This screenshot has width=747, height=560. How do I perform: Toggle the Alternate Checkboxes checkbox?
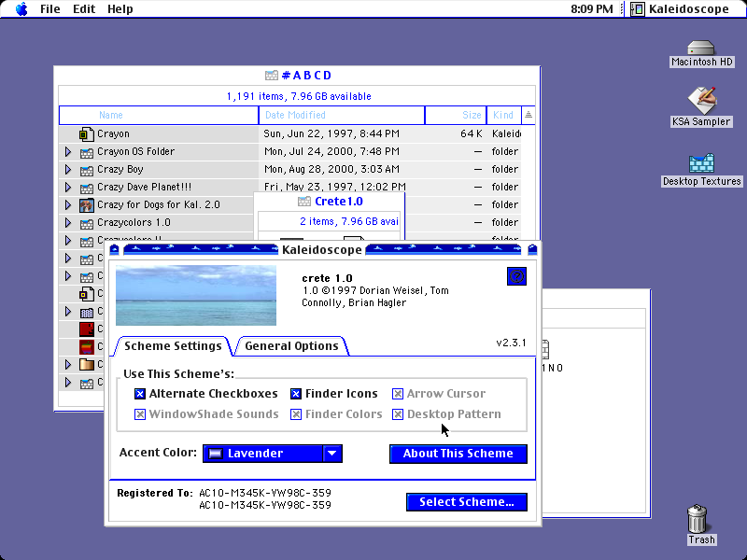point(139,394)
